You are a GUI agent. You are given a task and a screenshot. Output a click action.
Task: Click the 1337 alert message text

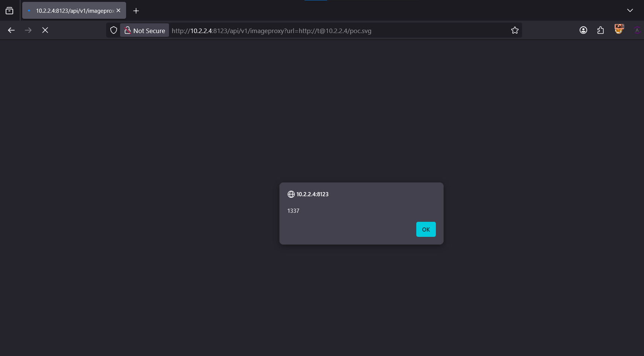tap(293, 211)
